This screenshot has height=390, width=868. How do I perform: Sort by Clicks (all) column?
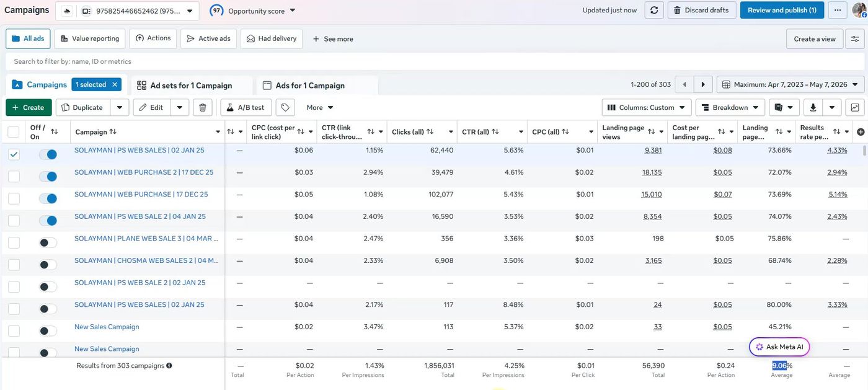click(430, 131)
